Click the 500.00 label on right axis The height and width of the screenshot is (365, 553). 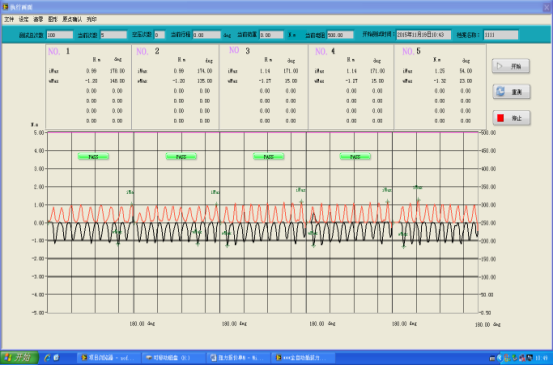[489, 133]
